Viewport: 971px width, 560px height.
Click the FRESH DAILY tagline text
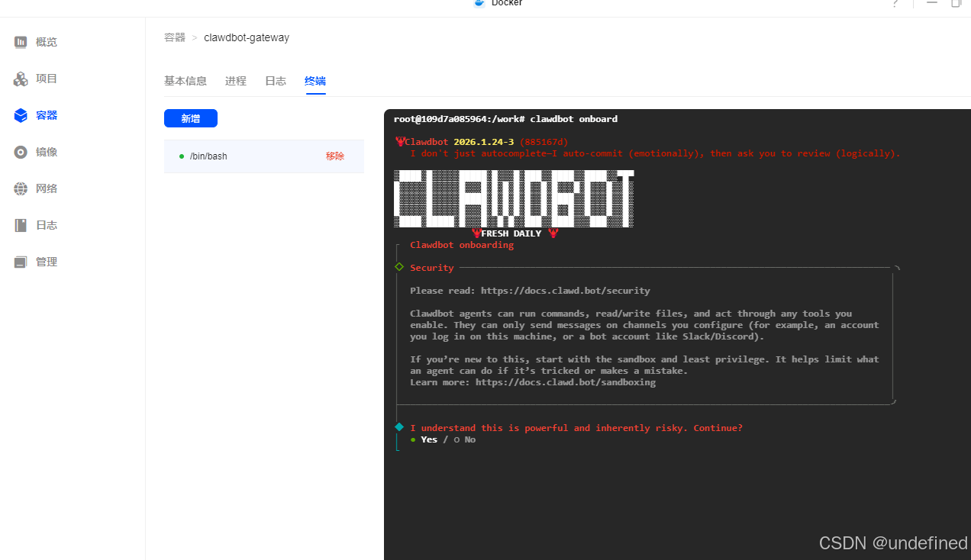[x=511, y=233]
